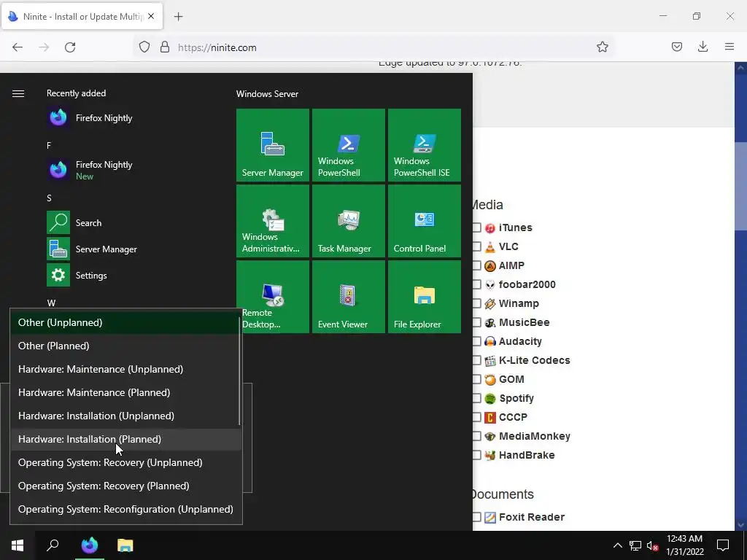Tick the iTunes checkbox
The image size is (747, 560).
(x=476, y=227)
